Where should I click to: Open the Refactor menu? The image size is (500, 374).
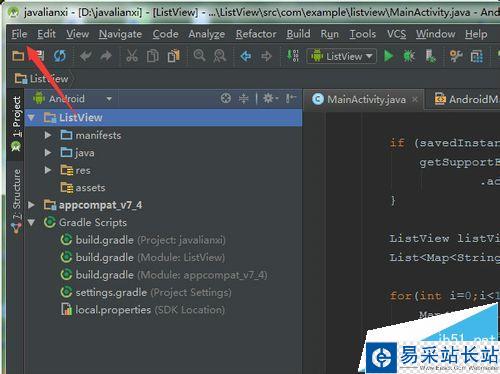(x=256, y=34)
